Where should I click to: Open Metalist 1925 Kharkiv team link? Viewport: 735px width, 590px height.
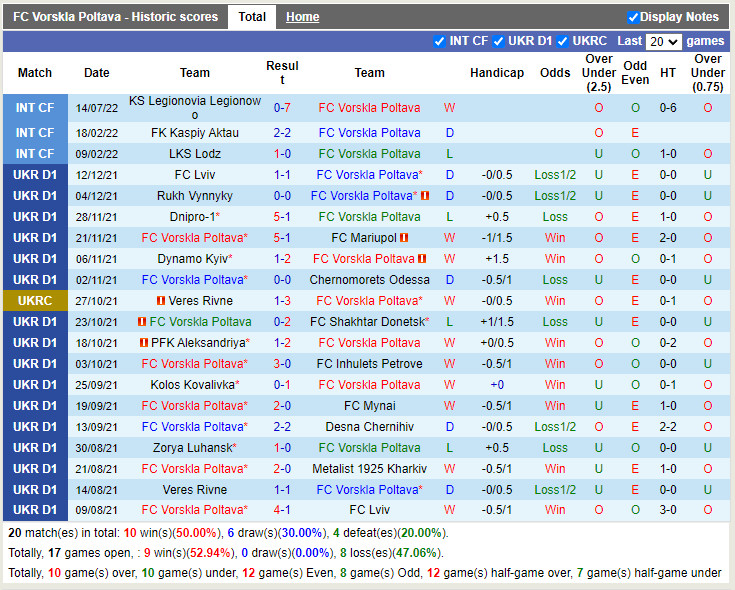pyautogui.click(x=369, y=469)
